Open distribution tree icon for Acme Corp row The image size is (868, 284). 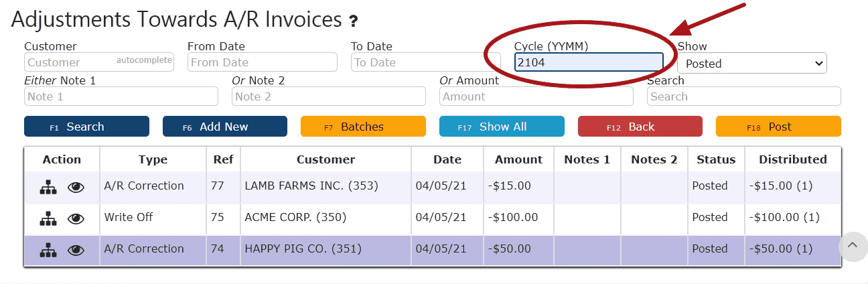(48, 219)
